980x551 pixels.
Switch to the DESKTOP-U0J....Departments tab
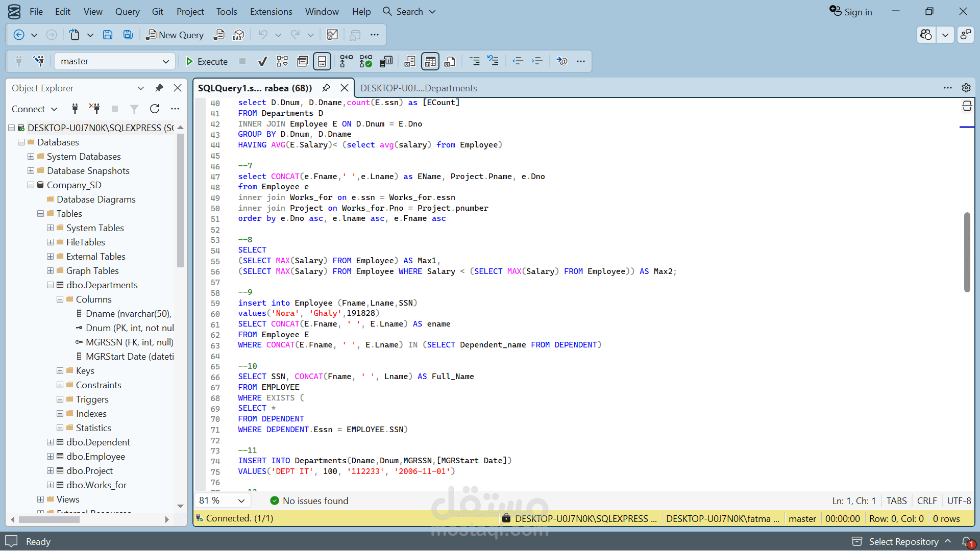click(x=419, y=88)
